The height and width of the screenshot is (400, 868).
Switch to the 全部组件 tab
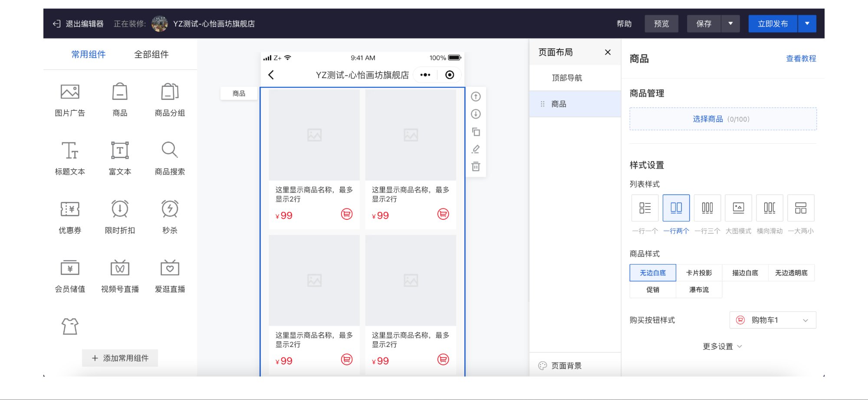click(151, 54)
